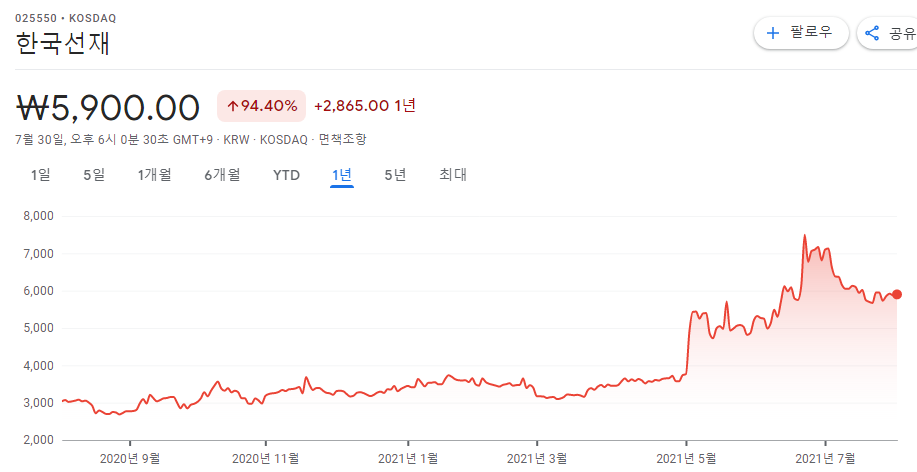Click the 2021년 5월 axis label
The width and height of the screenshot is (917, 472).
687,459
